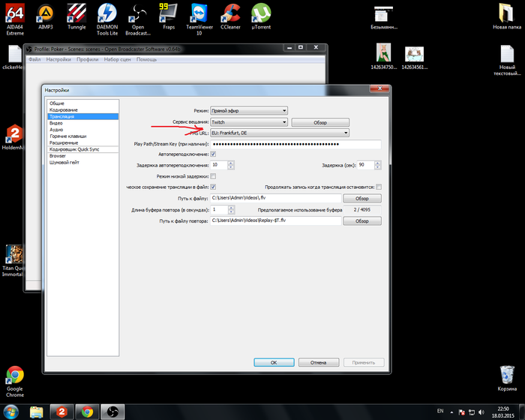Open AIDA64 Extreme desktop shortcut

click(15, 19)
